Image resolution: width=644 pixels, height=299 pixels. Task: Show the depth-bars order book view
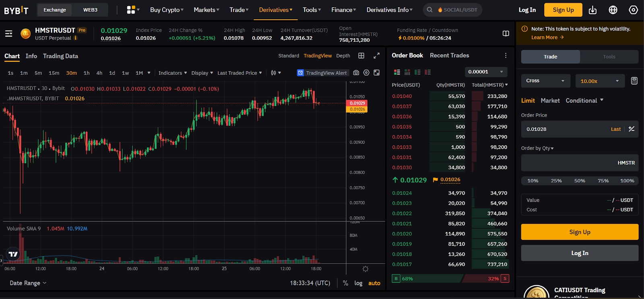point(407,72)
